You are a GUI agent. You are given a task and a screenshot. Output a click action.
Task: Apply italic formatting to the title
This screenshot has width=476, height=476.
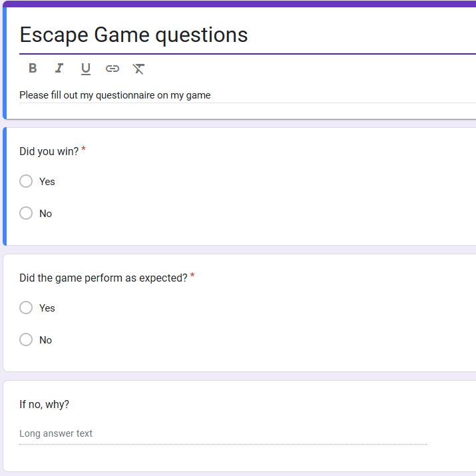point(59,69)
